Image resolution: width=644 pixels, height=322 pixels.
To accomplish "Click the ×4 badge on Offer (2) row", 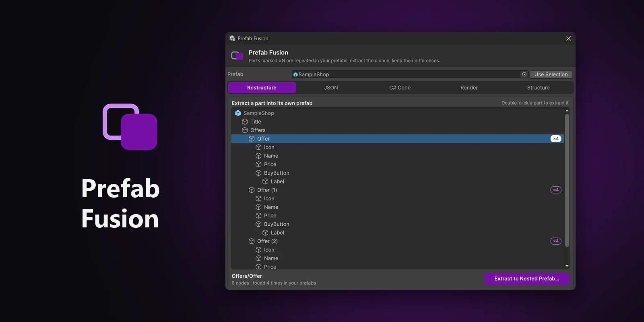I will pyautogui.click(x=556, y=241).
